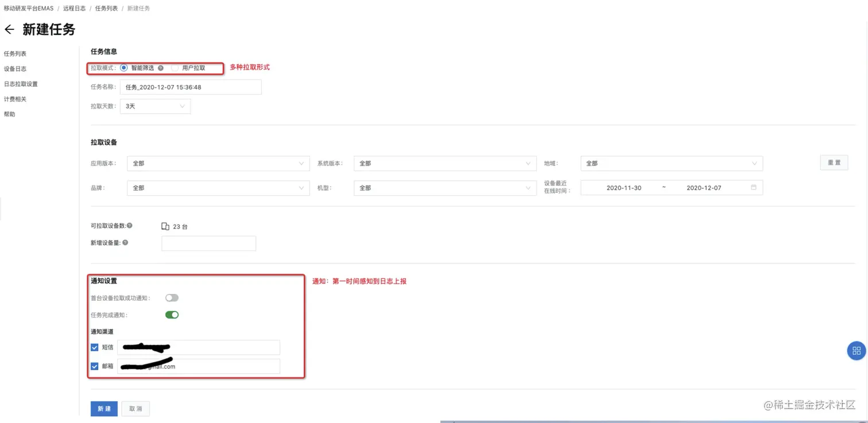Click the 邮箱 email address field

click(x=199, y=366)
